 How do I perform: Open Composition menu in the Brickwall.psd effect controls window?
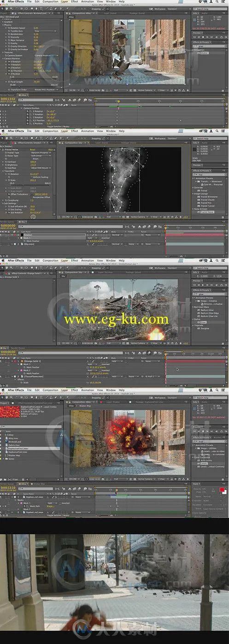pos(51,2)
